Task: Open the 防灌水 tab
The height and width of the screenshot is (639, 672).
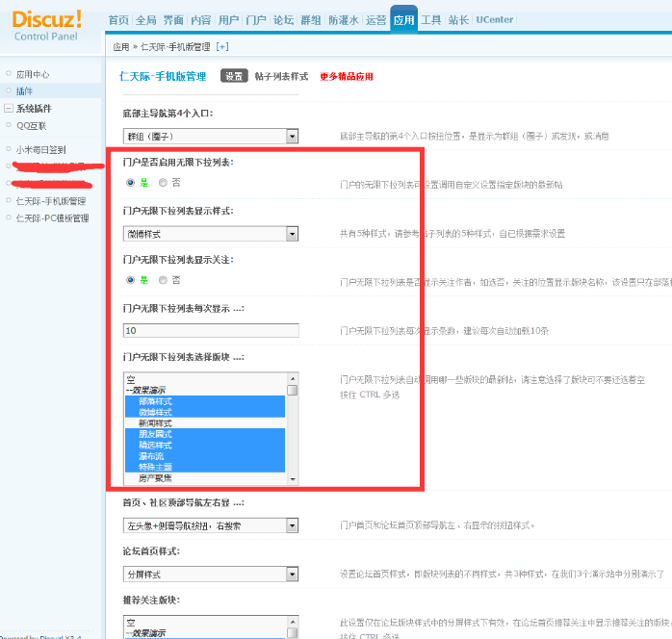Action: coord(344,20)
